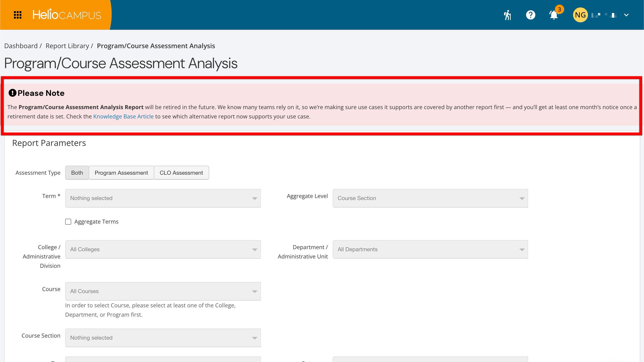
Task: Go to Dashboard breadcrumb
Action: [x=21, y=46]
